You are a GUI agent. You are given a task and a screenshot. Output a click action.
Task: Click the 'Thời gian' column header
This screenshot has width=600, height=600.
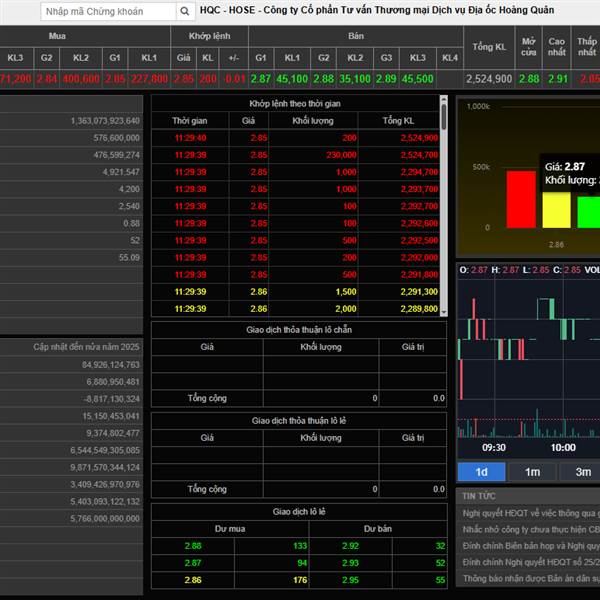click(x=189, y=120)
